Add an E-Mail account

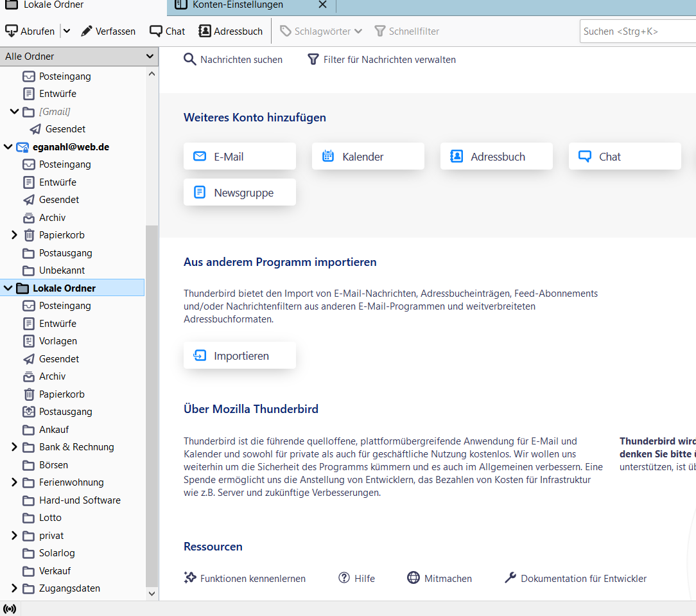[239, 156]
